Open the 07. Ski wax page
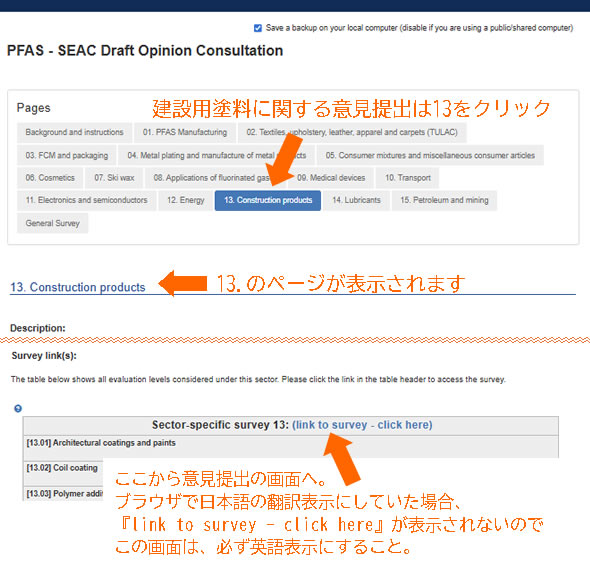The width and height of the screenshot is (590, 580). pos(114,178)
